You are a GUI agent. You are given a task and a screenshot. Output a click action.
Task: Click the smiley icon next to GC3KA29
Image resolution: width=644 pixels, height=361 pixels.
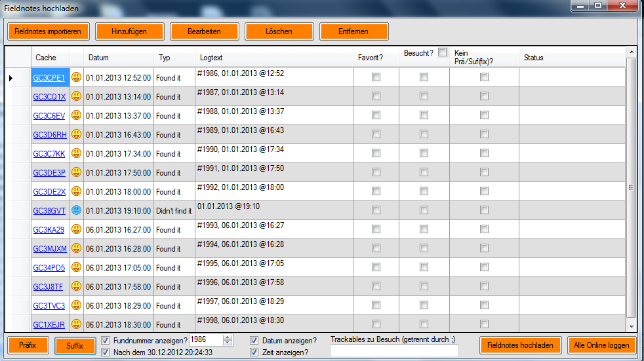coord(77,229)
